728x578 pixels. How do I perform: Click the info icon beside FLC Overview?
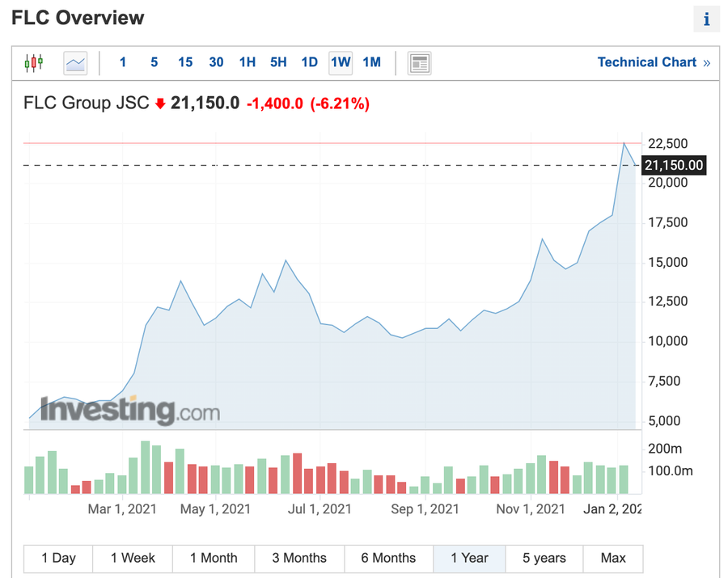[705, 19]
